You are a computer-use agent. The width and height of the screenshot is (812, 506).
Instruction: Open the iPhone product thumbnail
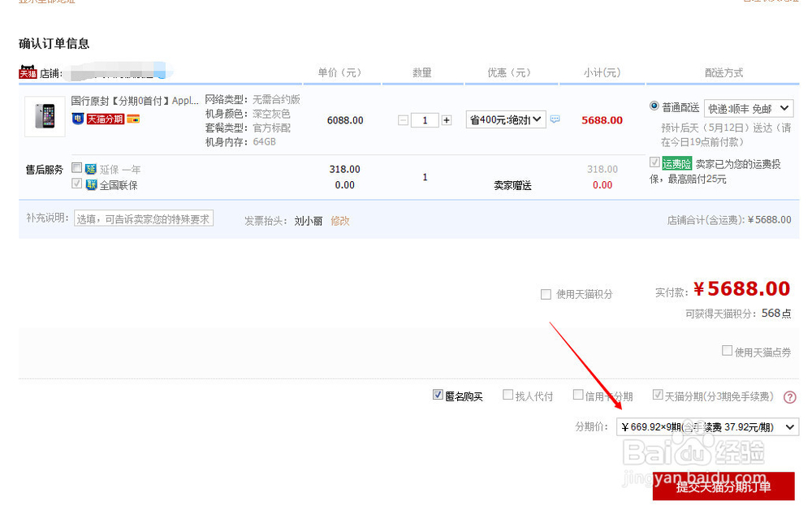(x=45, y=116)
